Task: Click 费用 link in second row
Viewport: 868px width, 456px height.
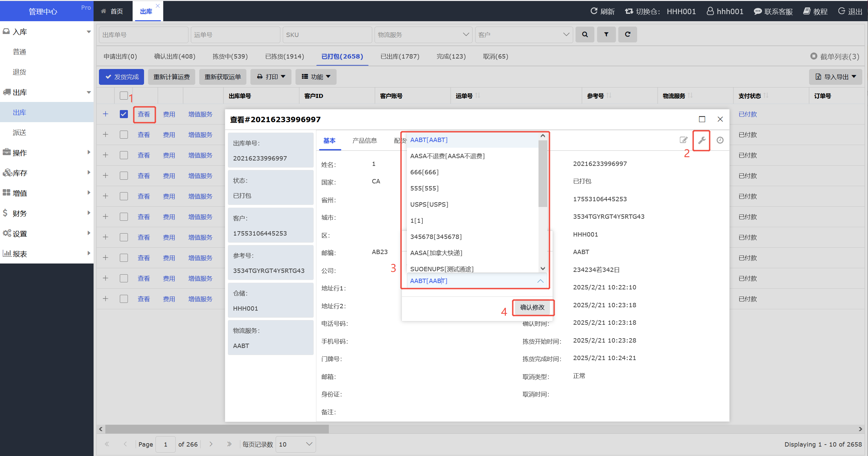Action: [169, 135]
